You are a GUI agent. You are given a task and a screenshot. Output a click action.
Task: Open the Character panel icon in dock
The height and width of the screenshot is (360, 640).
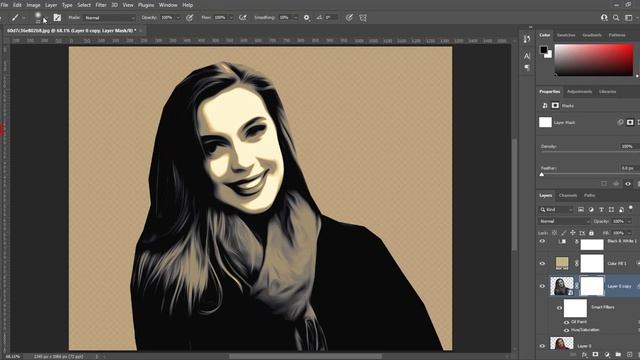(527, 56)
